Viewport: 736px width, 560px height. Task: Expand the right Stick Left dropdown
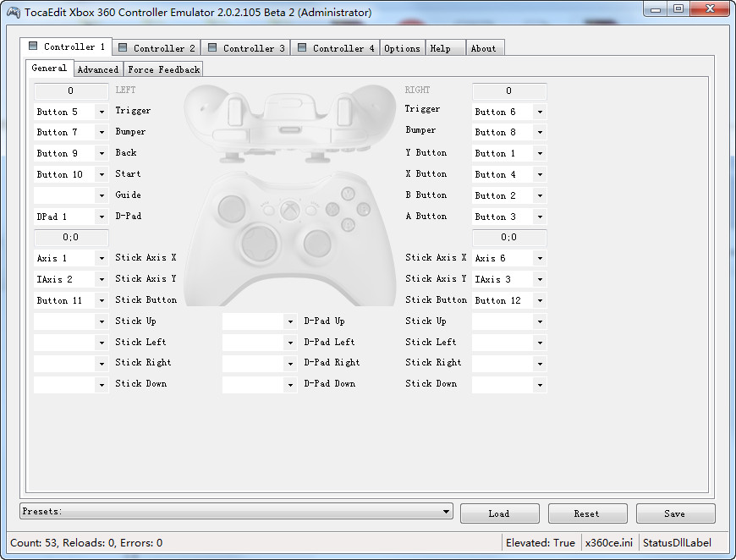click(541, 343)
